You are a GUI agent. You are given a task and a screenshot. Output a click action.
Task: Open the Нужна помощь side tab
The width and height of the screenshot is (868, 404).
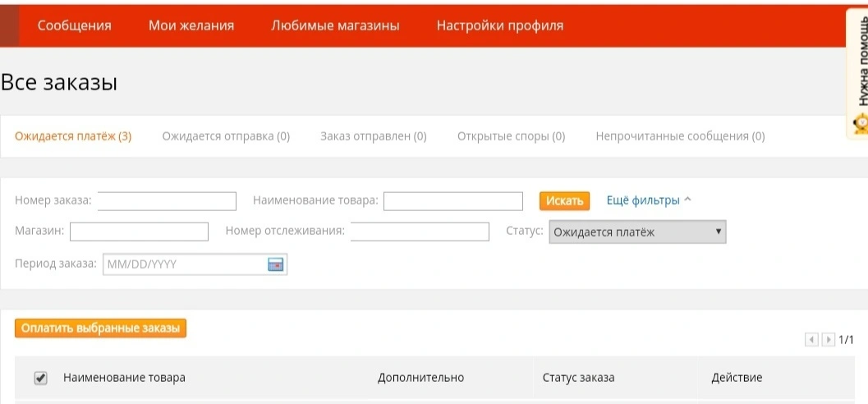pyautogui.click(x=857, y=73)
